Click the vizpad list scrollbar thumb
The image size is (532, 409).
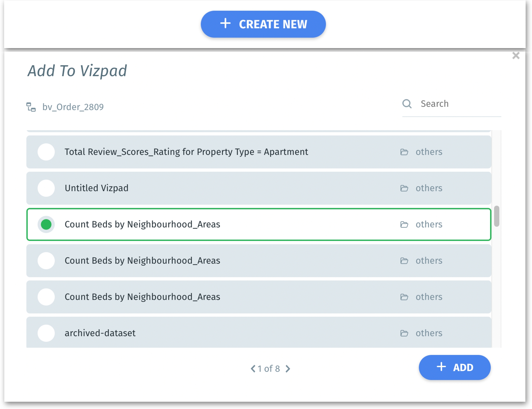496,216
